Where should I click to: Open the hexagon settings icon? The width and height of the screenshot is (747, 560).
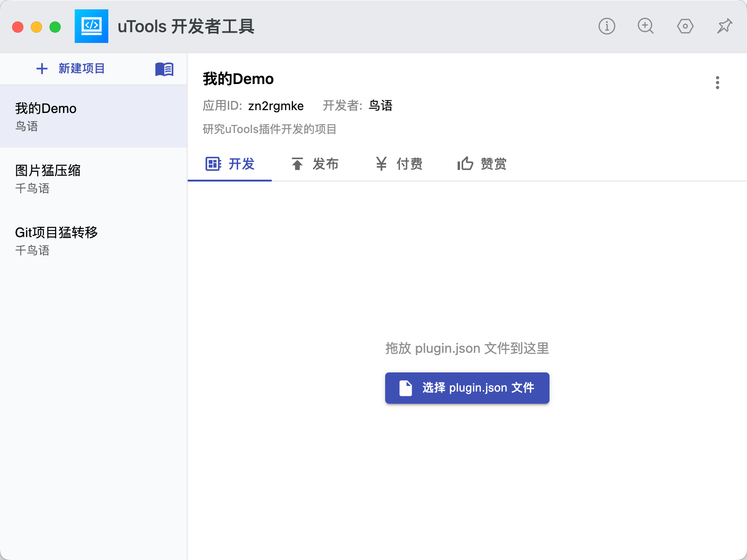(685, 26)
